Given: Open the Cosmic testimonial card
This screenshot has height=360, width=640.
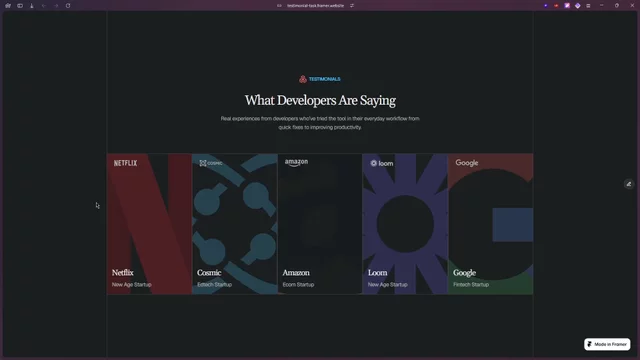Looking at the screenshot, I should pyautogui.click(x=235, y=224).
